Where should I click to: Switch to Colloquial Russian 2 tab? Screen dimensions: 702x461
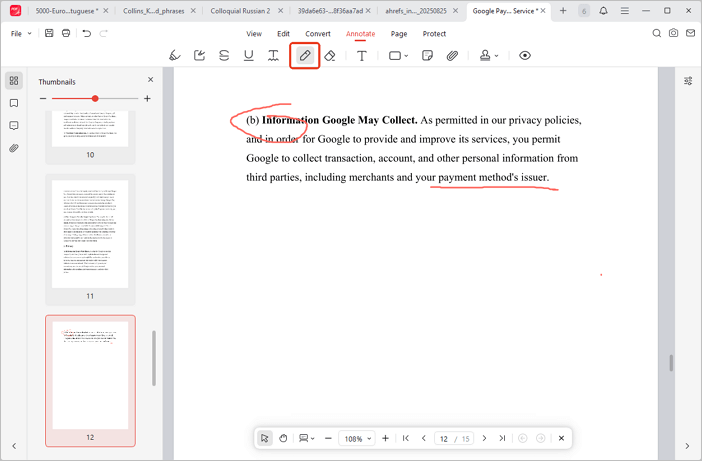(240, 11)
